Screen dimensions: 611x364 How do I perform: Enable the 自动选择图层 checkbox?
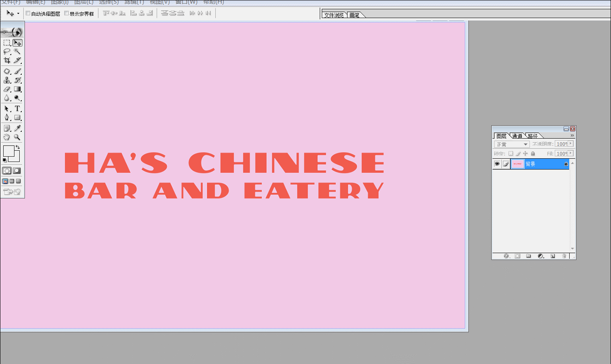pos(28,13)
